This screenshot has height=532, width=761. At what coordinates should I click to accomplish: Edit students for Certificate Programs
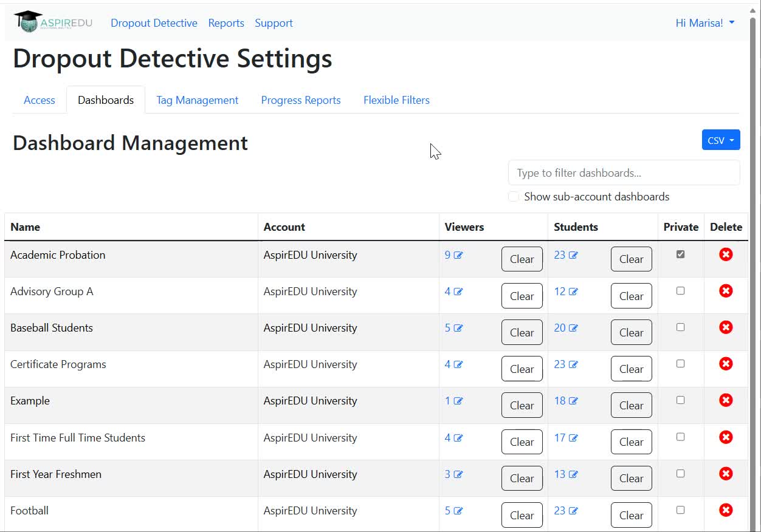pyautogui.click(x=573, y=364)
